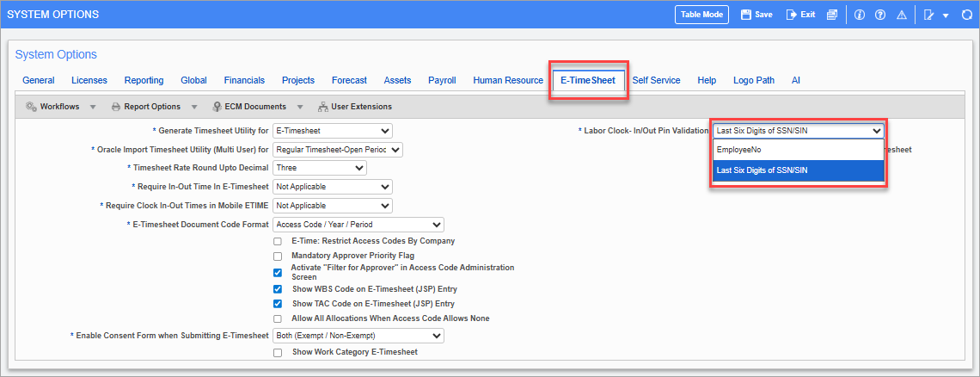
Task: Open Oracle Import Timesheet Utility dropdown
Action: (x=338, y=150)
